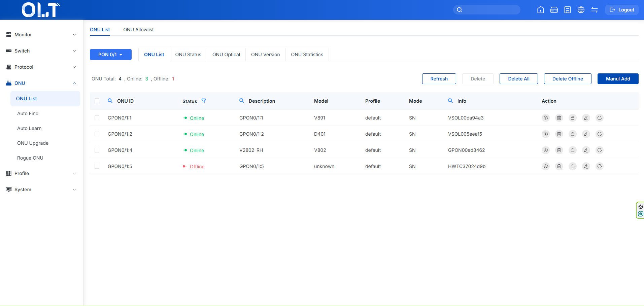The height and width of the screenshot is (306, 644).
Task: Open the ONU Status sub-tab
Action: click(188, 55)
